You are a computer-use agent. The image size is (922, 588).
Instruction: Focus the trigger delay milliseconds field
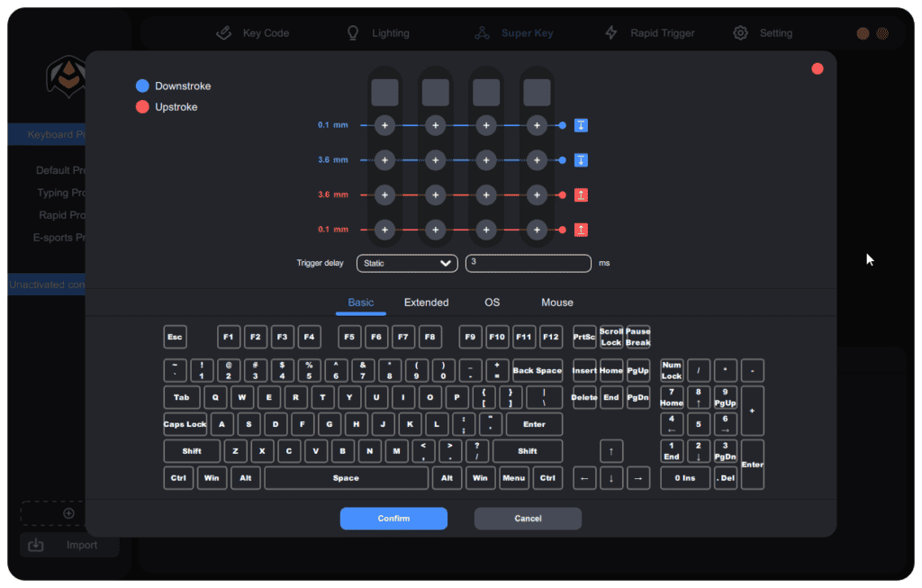pyautogui.click(x=528, y=263)
